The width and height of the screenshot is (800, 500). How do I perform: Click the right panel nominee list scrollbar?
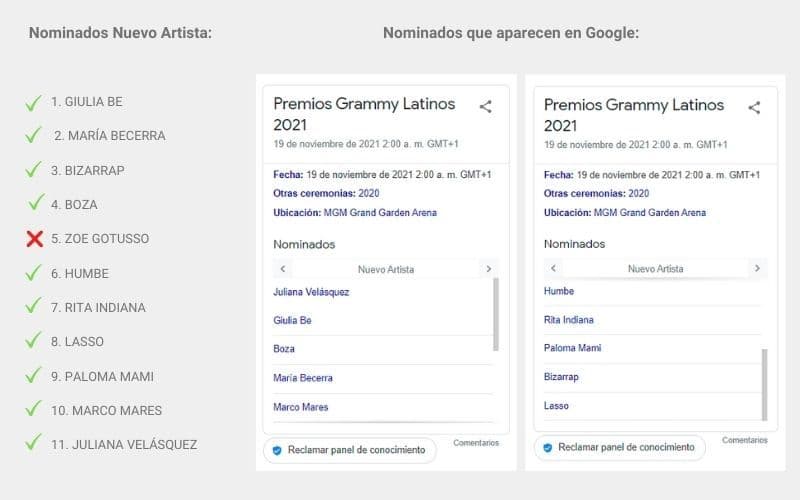pyautogui.click(x=765, y=383)
